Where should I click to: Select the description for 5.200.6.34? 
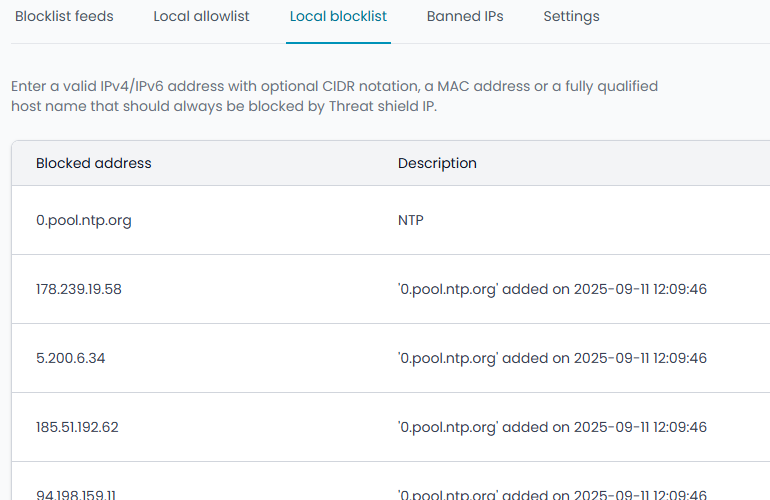552,358
